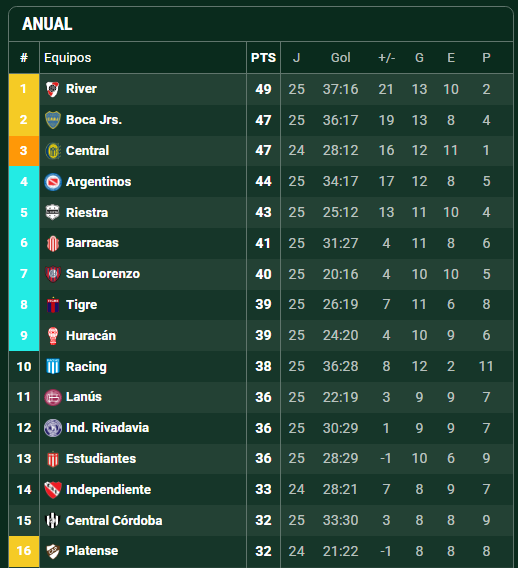Click the Equipos column header
Image resolution: width=518 pixels, height=568 pixels.
(x=68, y=58)
